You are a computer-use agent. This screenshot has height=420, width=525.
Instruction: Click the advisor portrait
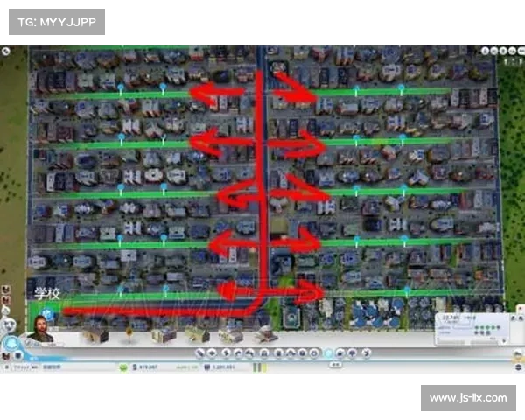(42, 329)
